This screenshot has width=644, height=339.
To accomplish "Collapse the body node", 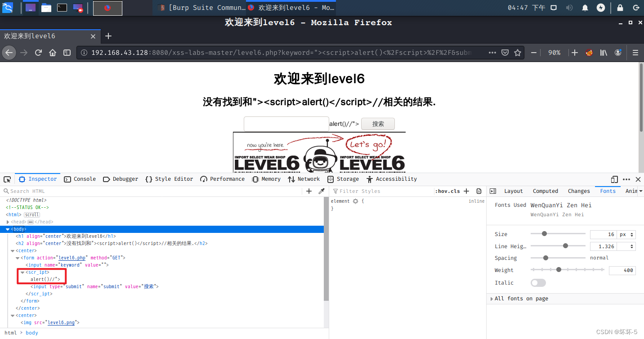I will coord(8,229).
